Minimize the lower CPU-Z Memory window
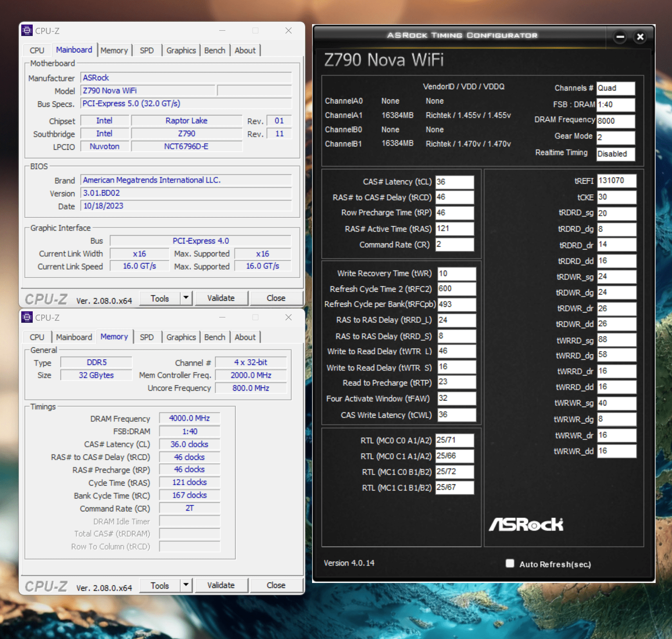This screenshot has width=672, height=639. 222,317
